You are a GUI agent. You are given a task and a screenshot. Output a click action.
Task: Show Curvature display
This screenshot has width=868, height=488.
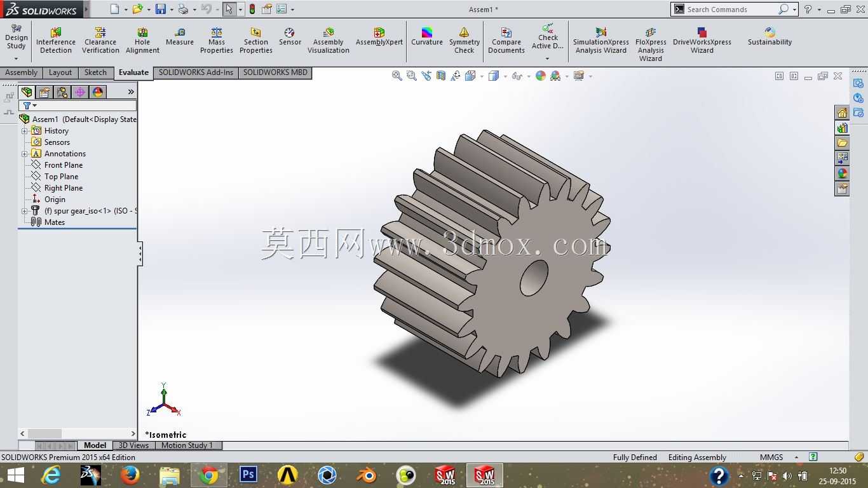coord(427,36)
